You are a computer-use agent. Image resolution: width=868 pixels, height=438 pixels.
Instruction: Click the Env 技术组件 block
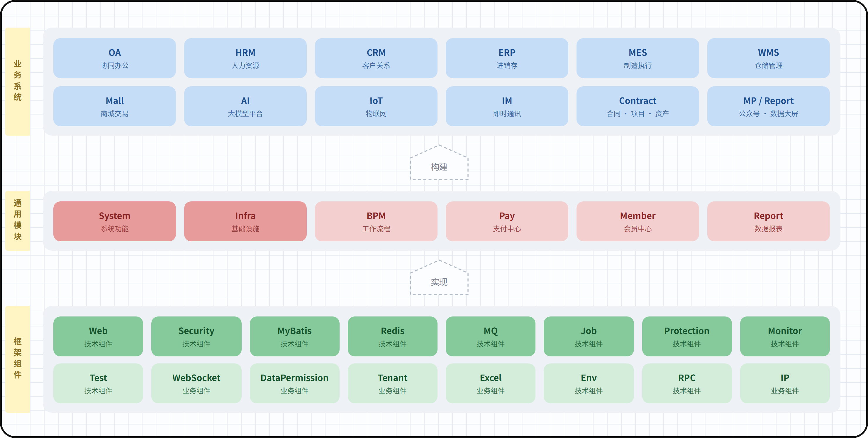click(589, 383)
